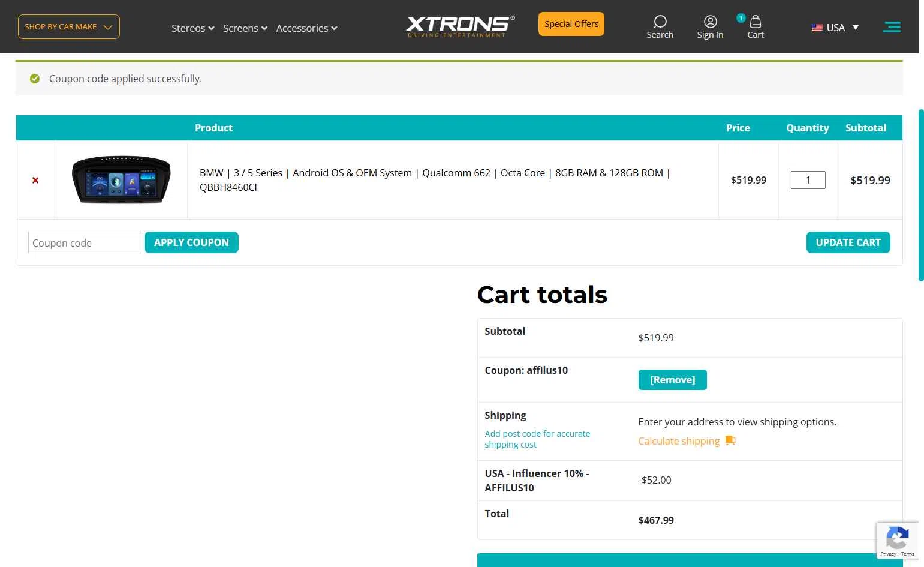The width and height of the screenshot is (924, 567).
Task: Click the shipping truck icon
Action: [x=730, y=440]
